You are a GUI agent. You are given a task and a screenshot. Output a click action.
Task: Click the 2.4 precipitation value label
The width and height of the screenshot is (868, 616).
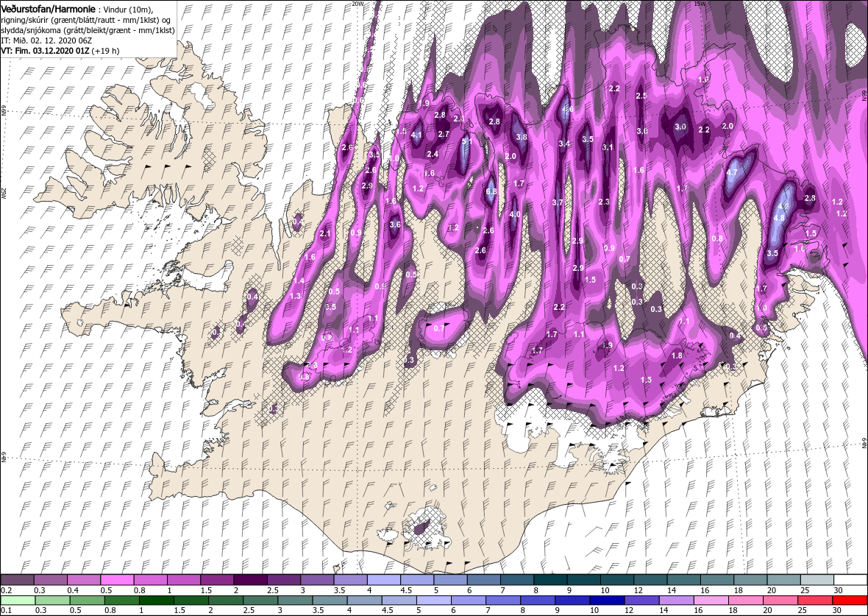point(433,154)
